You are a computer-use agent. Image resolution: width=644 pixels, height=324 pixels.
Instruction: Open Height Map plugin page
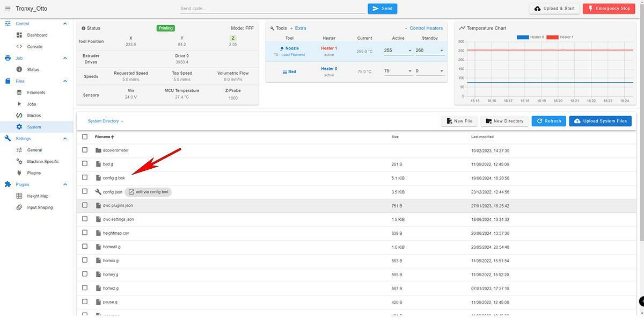point(37,196)
